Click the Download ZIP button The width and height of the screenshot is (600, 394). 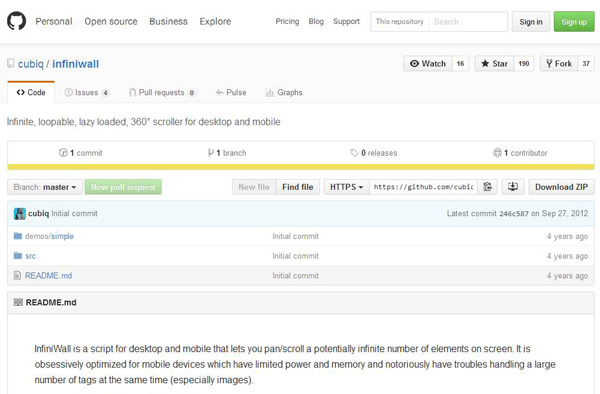561,187
